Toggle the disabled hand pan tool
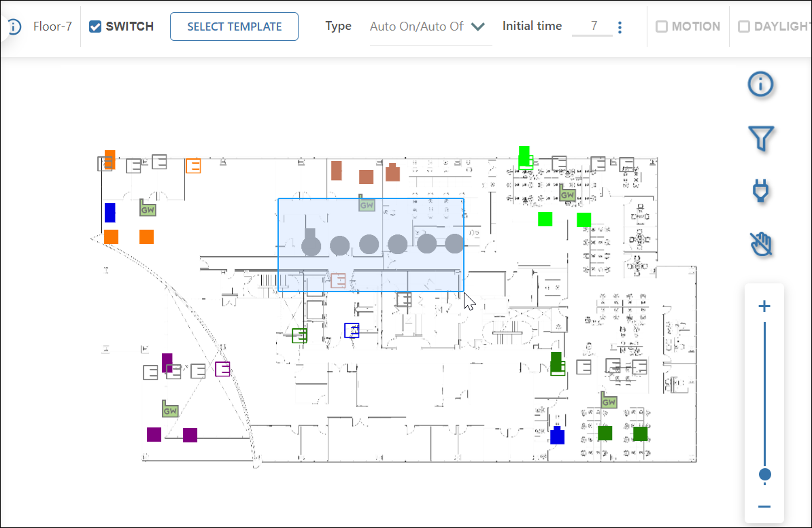Viewport: 812px width, 528px height. click(x=761, y=243)
